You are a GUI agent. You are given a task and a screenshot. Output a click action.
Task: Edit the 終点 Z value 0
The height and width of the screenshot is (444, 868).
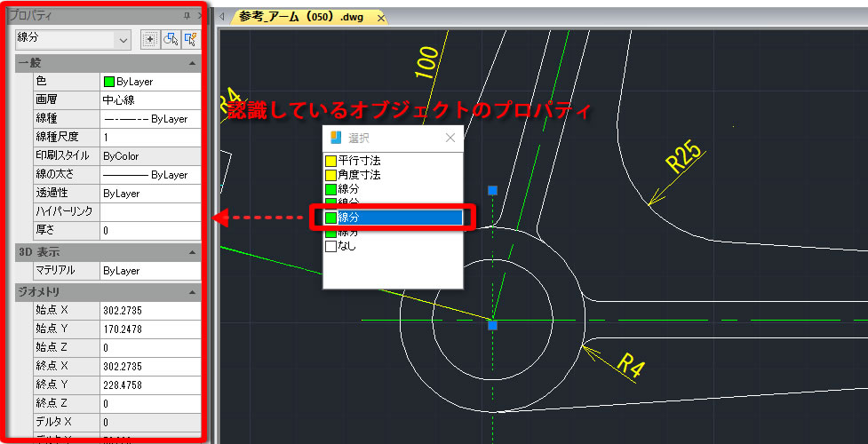(150, 403)
